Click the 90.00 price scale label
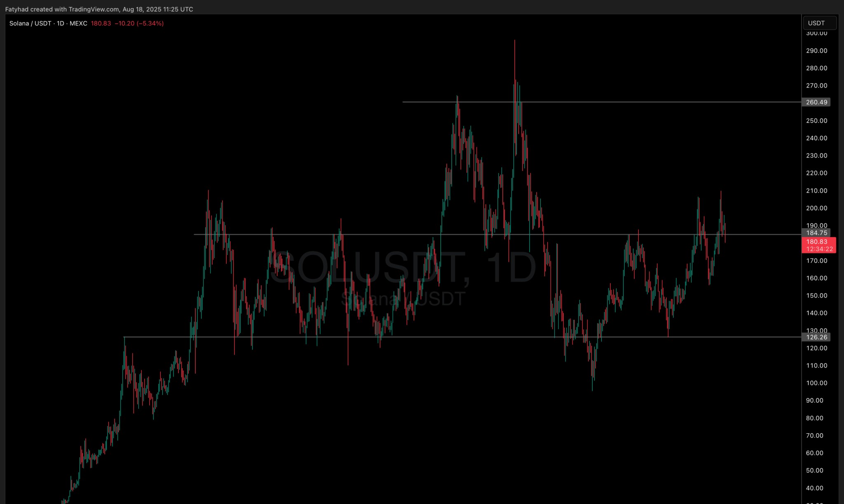 click(x=815, y=401)
